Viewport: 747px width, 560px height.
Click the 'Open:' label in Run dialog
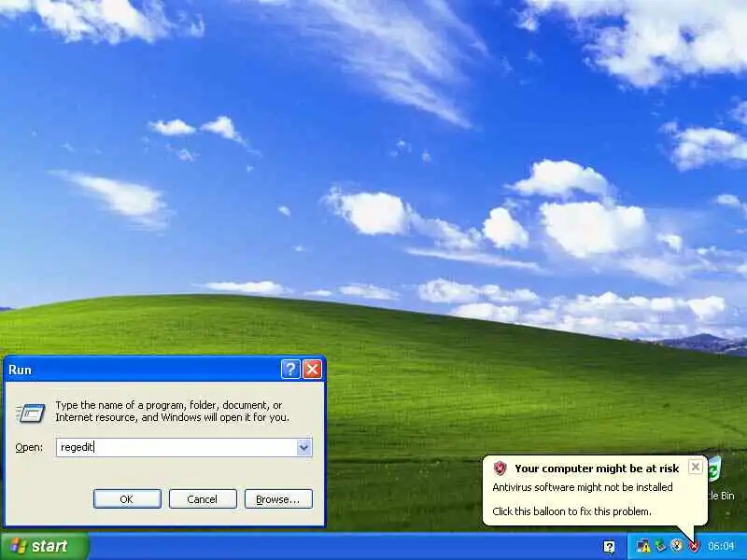click(x=29, y=448)
